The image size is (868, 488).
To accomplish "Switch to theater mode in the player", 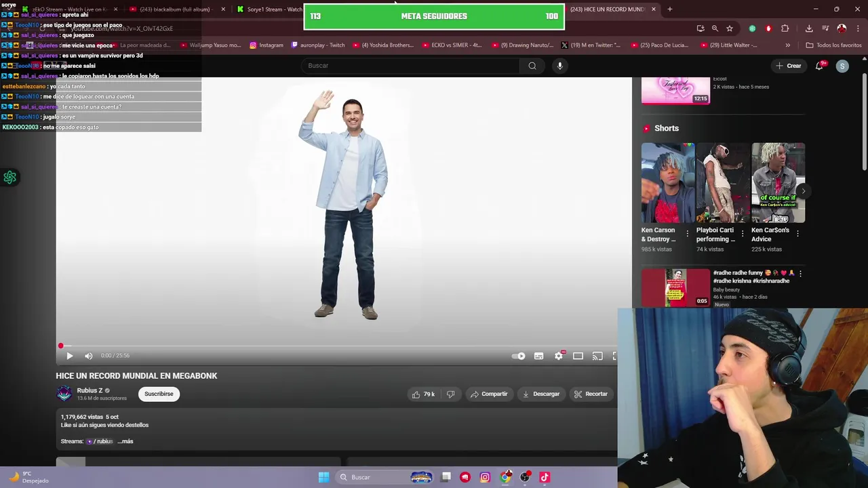I will (x=578, y=356).
